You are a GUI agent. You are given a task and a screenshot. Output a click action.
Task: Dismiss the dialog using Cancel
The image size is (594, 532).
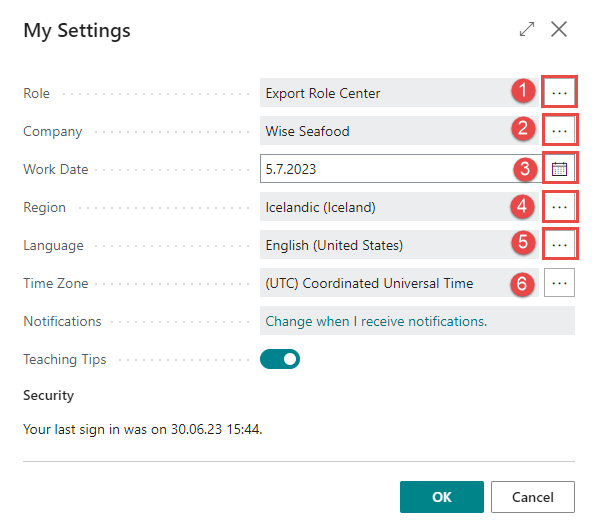[533, 497]
